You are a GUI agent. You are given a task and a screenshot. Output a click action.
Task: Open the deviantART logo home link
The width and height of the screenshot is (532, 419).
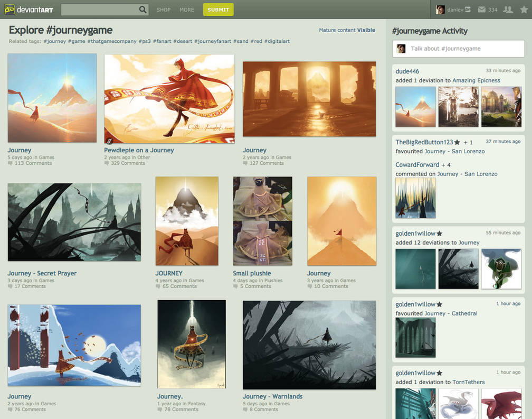tap(29, 10)
